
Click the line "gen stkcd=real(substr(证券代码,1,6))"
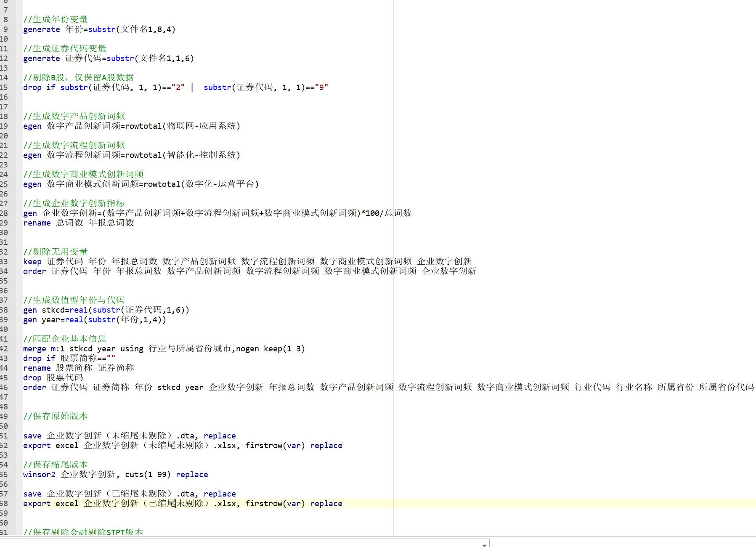pyautogui.click(x=106, y=310)
